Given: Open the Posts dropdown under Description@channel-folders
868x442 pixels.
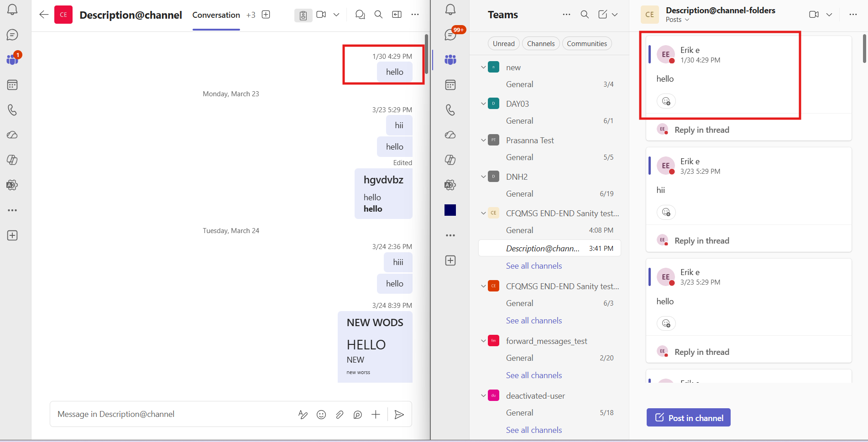Looking at the screenshot, I should [x=677, y=20].
